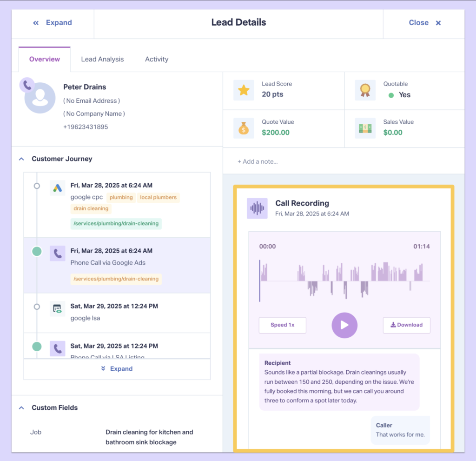Viewport: 476px width, 461px height.
Task: Toggle the hollow status circle on google cpc event
Action: point(37,186)
